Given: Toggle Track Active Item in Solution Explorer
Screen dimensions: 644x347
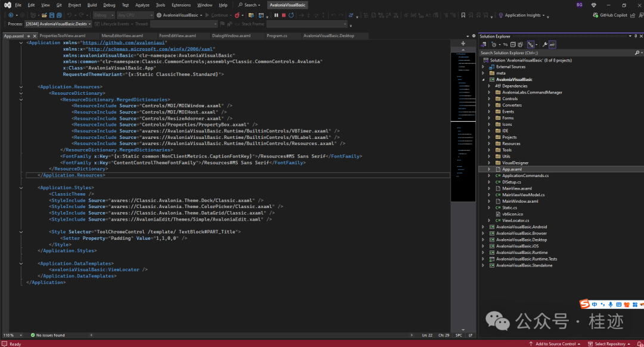Looking at the screenshot, I should [x=531, y=44].
